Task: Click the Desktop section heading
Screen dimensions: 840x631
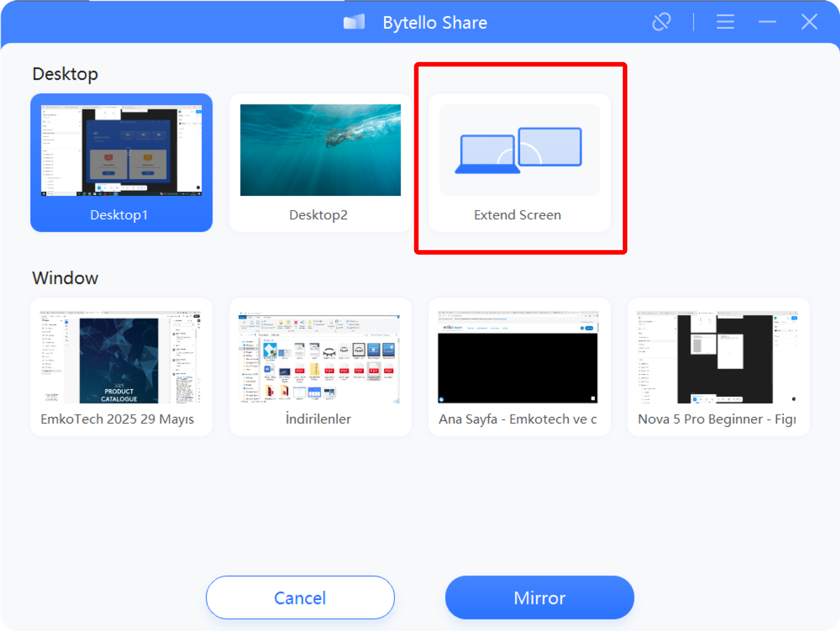Action: click(65, 74)
